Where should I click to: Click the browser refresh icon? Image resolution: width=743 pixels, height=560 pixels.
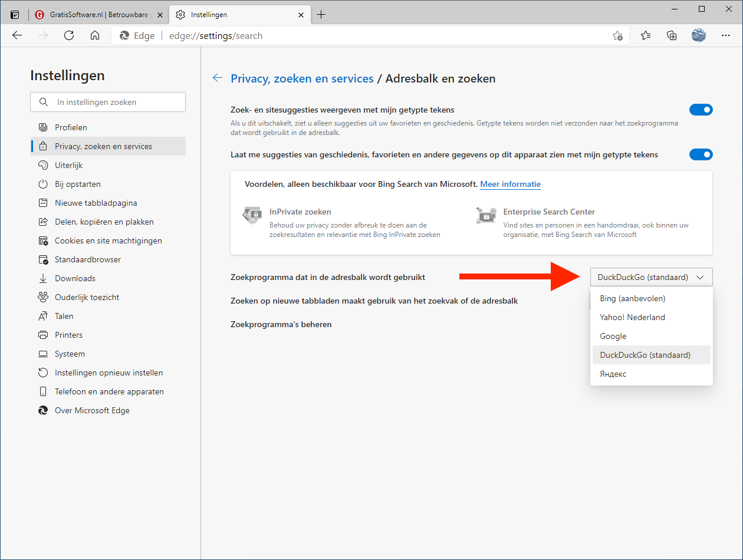coord(69,35)
